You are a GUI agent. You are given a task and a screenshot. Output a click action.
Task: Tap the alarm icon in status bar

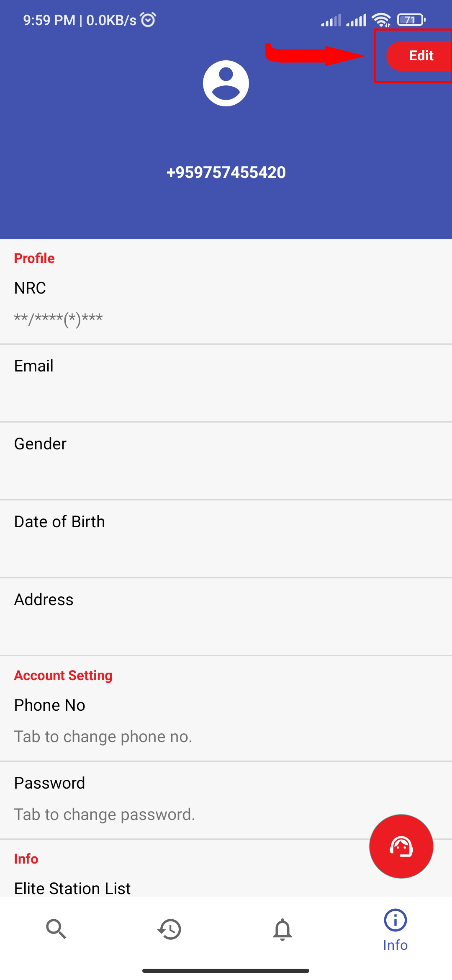pyautogui.click(x=148, y=20)
